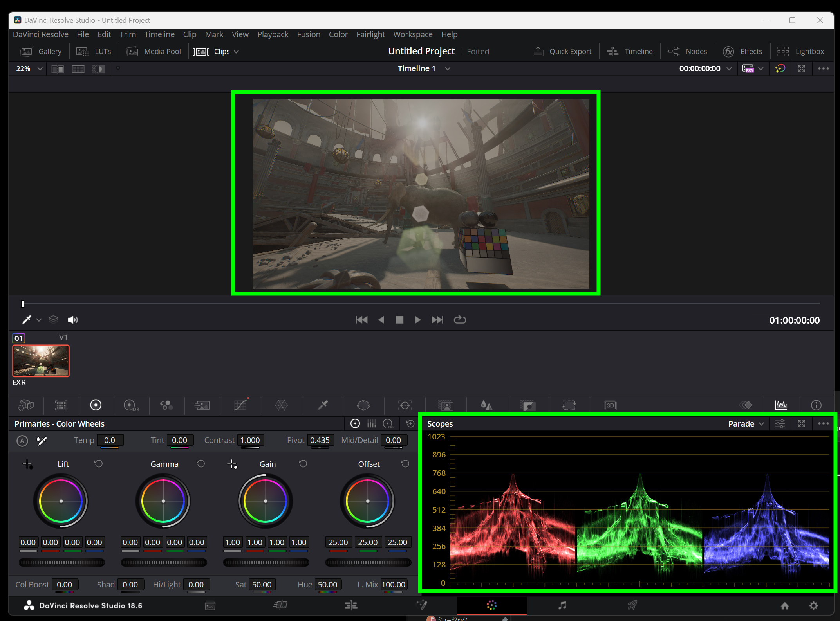Click the Scopes waveform icon

781,405
